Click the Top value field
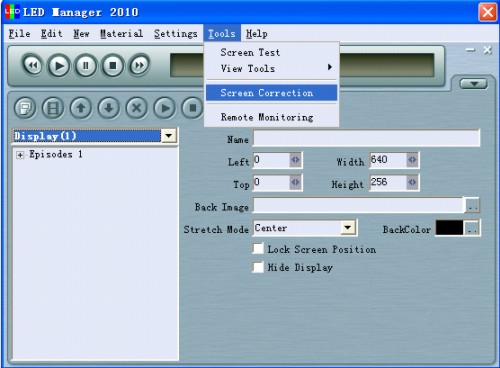Screen dimensions: 500x368 click(x=272, y=182)
